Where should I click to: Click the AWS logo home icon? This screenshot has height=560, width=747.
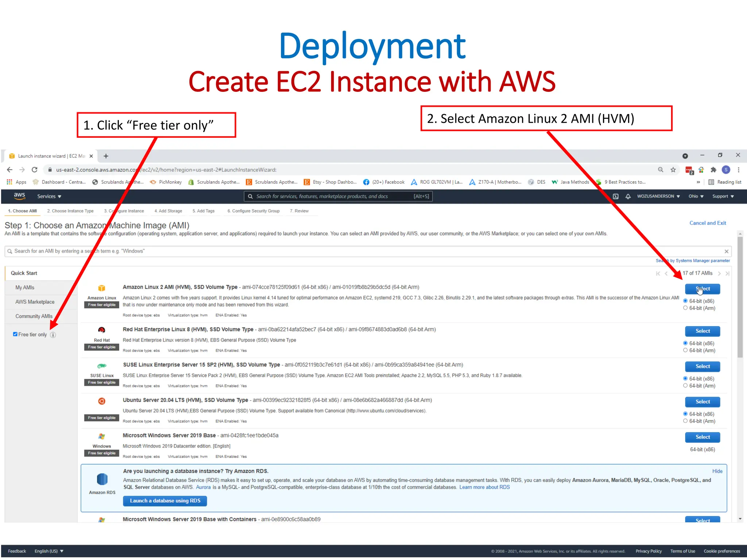(x=19, y=196)
